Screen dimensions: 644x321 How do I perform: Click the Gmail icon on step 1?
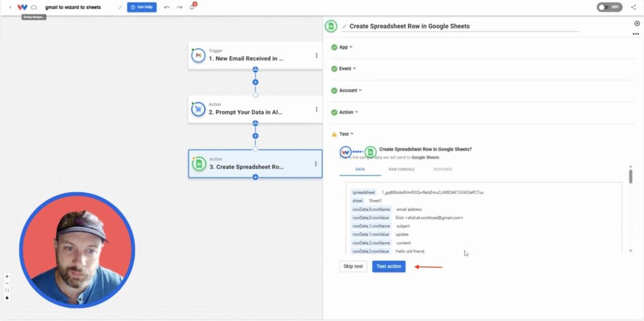198,55
